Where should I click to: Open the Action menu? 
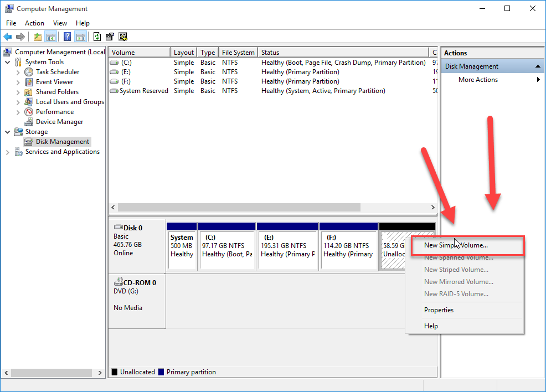34,23
